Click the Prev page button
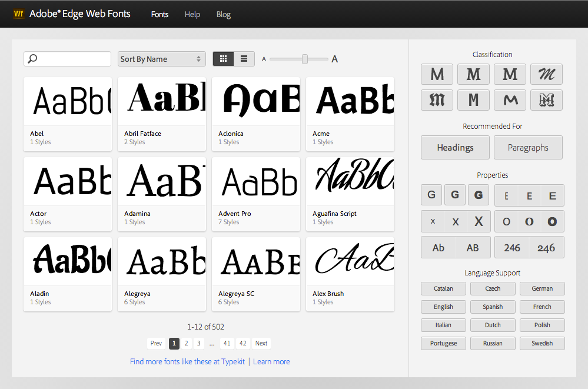 pyautogui.click(x=156, y=343)
